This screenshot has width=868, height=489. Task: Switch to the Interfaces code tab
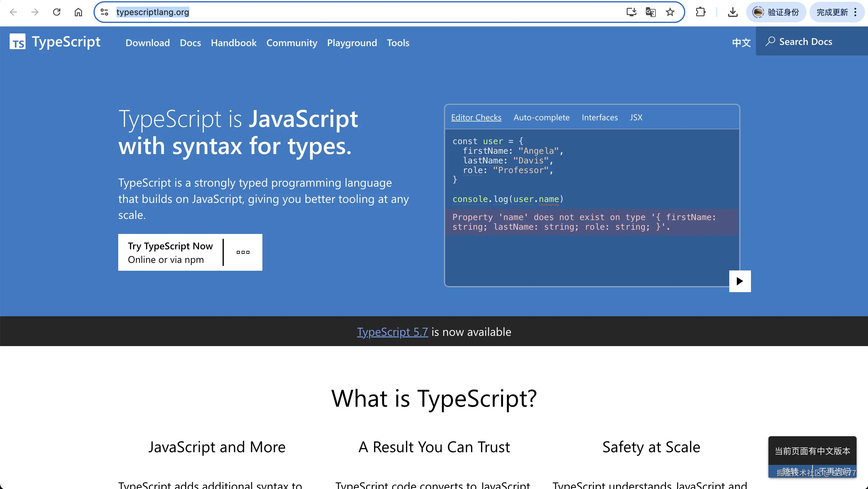click(600, 117)
